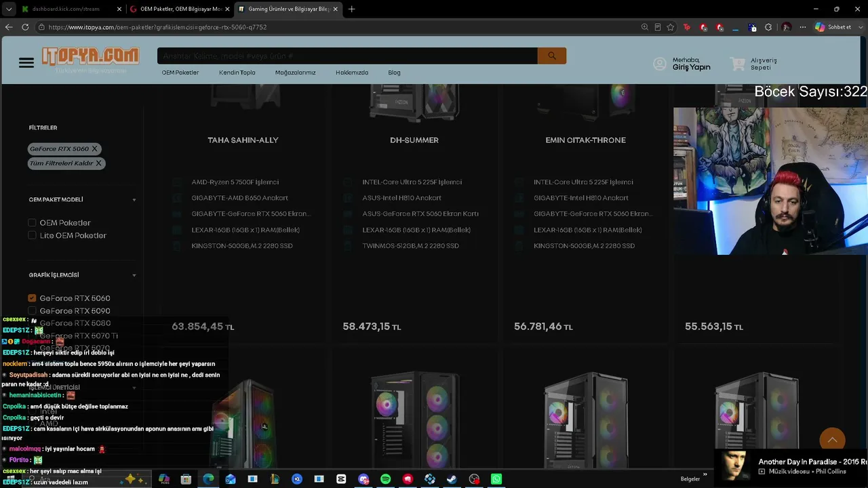Open the Alışveriş Sepeti link
The height and width of the screenshot is (488, 868).
pos(764,64)
